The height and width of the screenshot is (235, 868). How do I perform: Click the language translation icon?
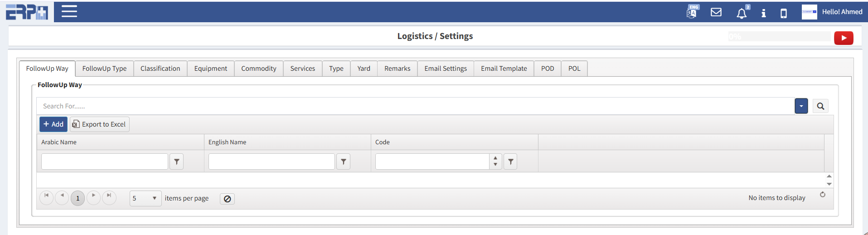pos(692,12)
